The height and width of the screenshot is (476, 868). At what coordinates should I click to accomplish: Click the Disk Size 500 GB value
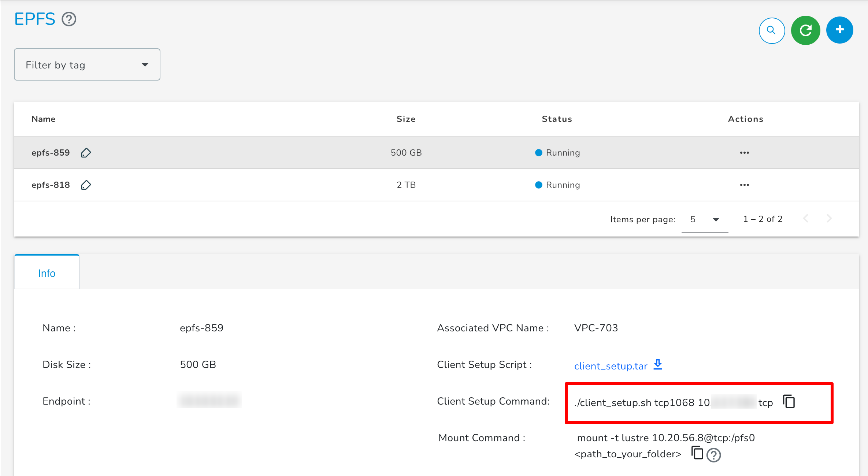(198, 364)
